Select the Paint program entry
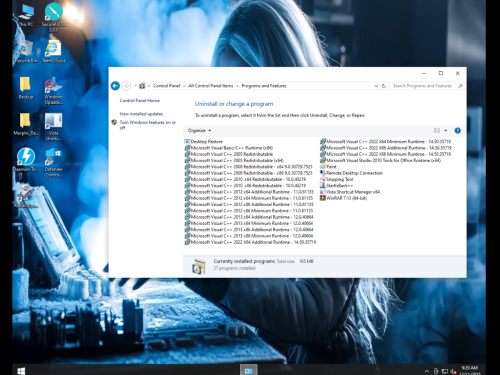This screenshot has width=500, height=375. point(328,167)
